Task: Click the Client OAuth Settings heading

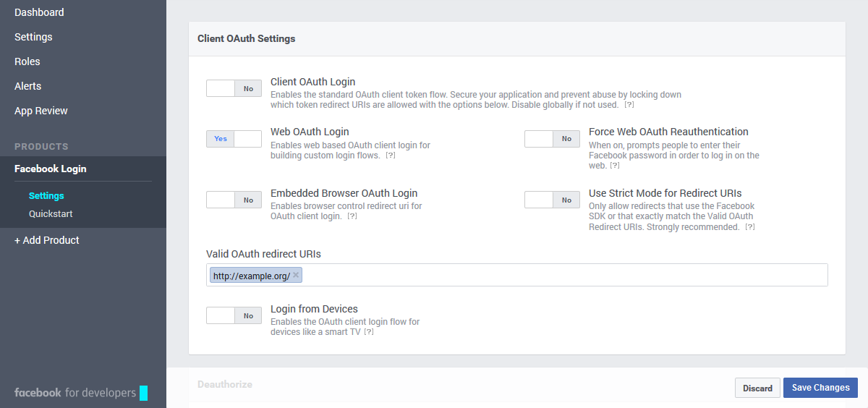Action: click(x=247, y=38)
